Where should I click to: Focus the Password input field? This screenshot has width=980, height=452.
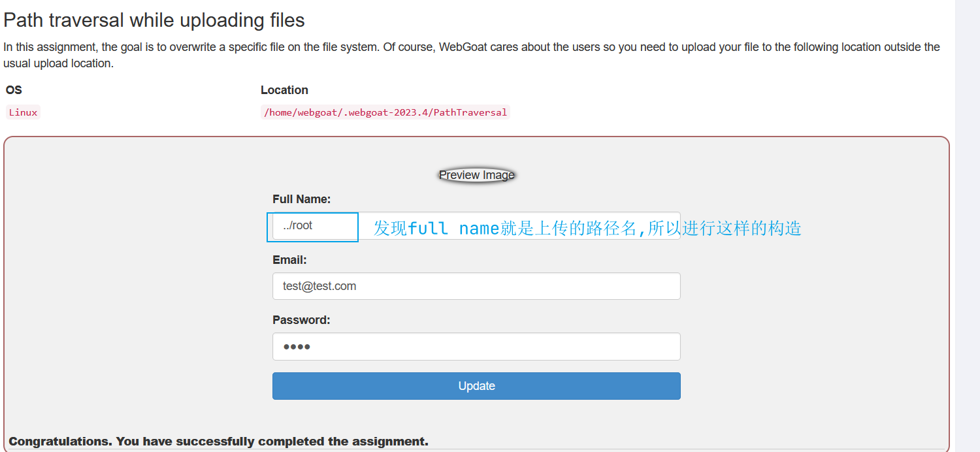476,347
